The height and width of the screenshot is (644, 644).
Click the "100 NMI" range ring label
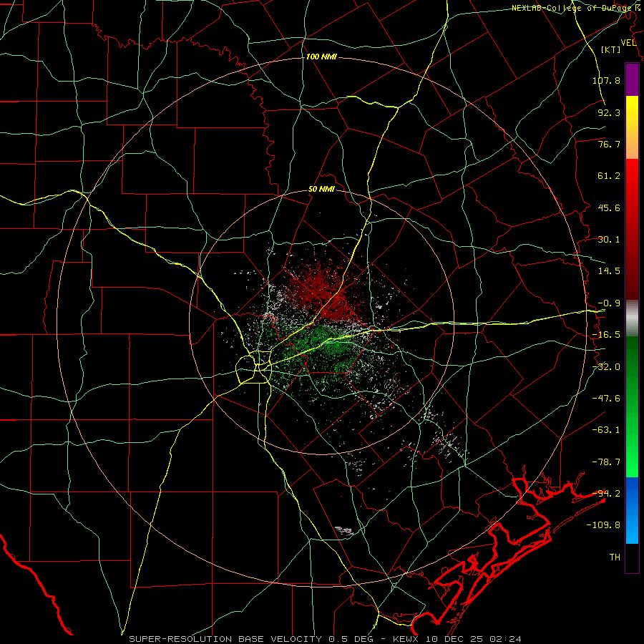(x=321, y=57)
